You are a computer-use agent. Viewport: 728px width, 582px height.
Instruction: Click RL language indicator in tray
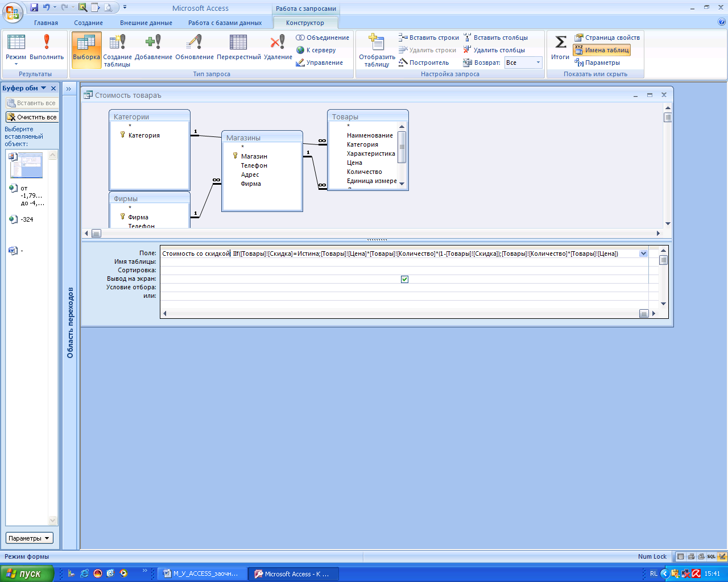[x=653, y=573]
